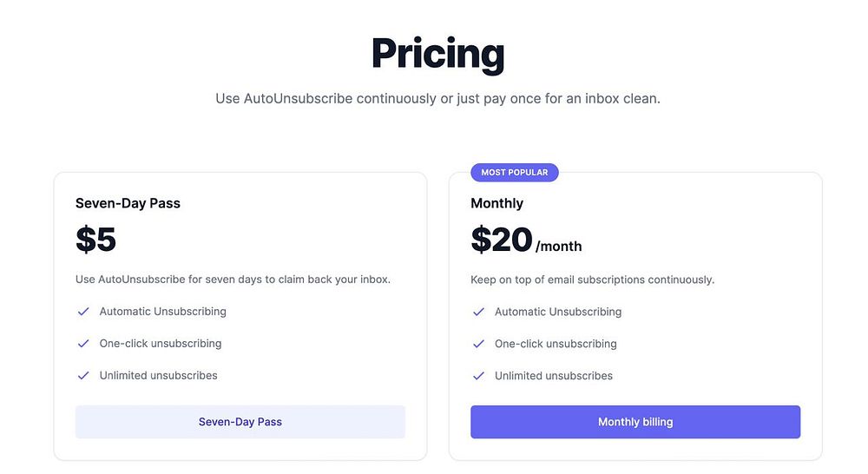Click checkmark beside Seven-Day One-click unsubscribing
Screen dimensions: 868x474
[83, 344]
